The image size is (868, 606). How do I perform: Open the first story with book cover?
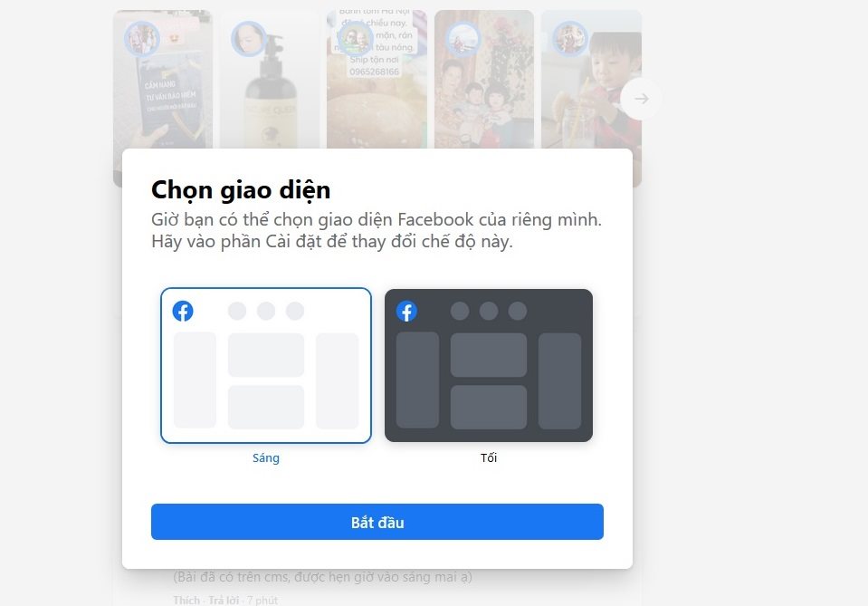[163, 79]
